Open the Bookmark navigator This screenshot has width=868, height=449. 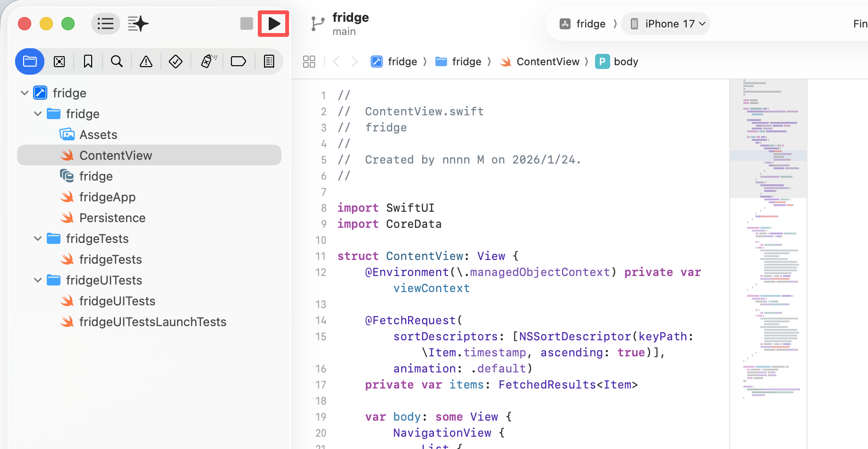point(88,61)
